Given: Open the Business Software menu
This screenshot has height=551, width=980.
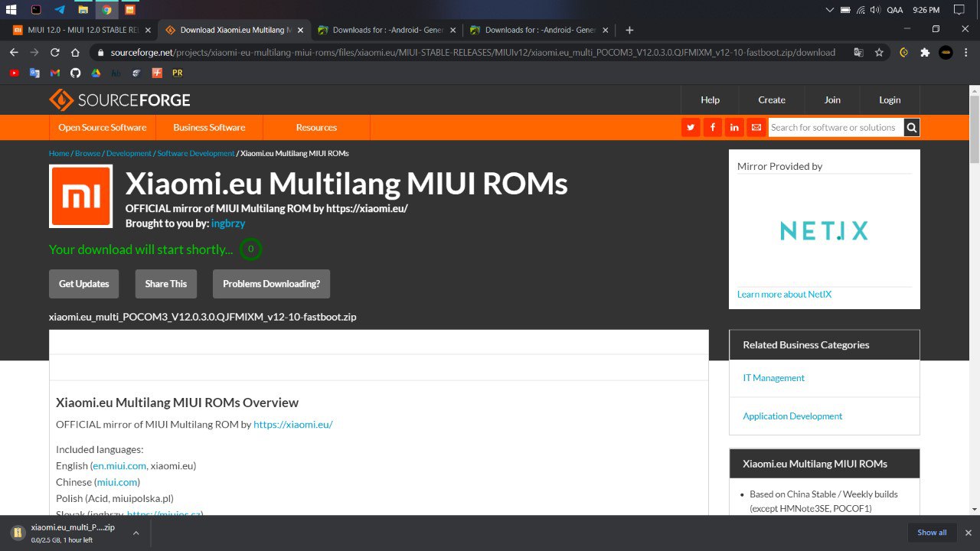Looking at the screenshot, I should [209, 127].
